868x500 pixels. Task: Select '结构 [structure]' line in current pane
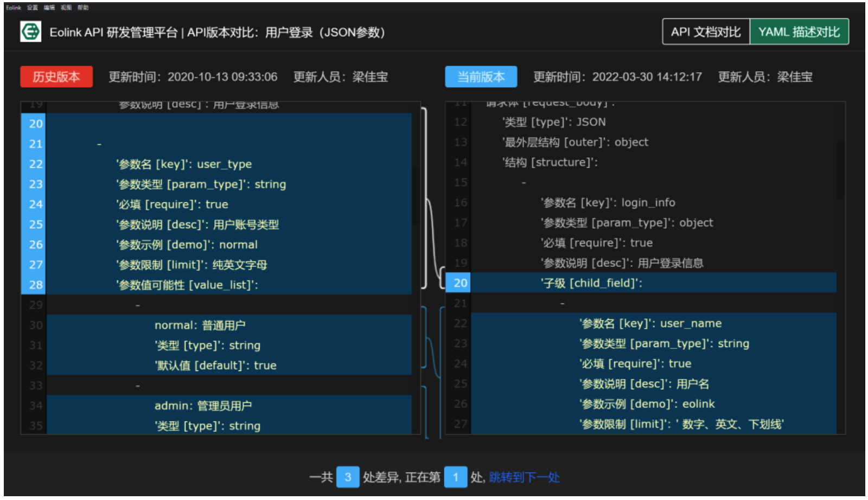[x=550, y=162]
